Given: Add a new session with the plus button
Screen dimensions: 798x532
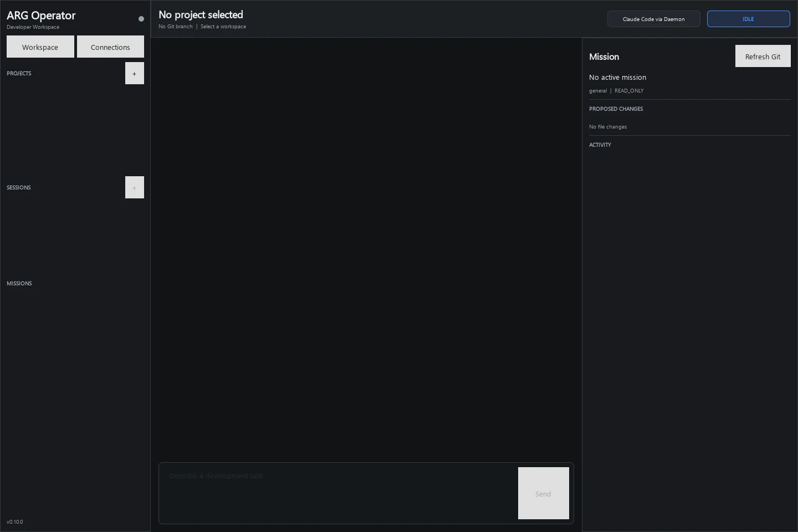Looking at the screenshot, I should pos(135,187).
